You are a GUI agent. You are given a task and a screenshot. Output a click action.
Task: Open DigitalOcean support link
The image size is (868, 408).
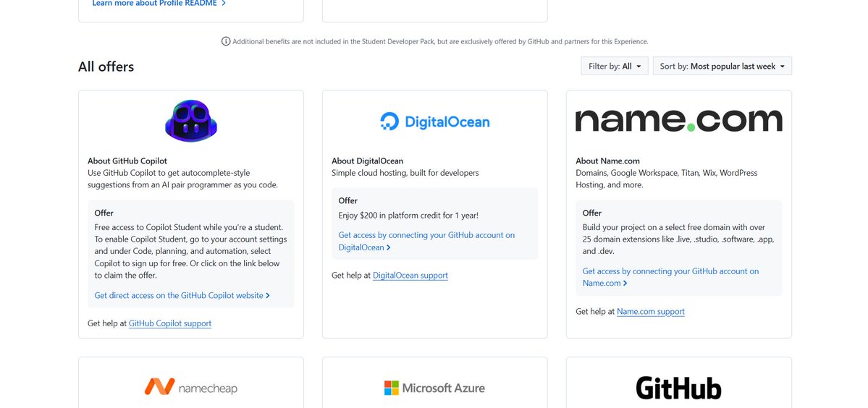410,276
